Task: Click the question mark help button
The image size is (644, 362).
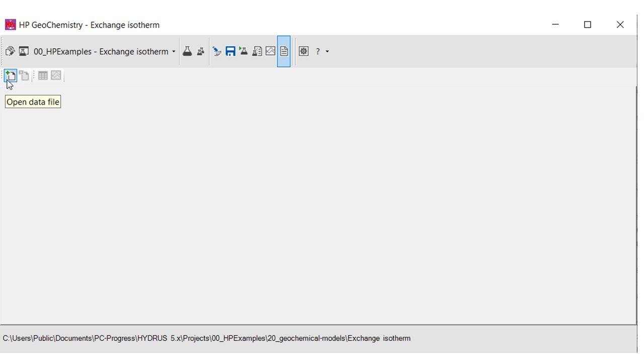Action: (317, 51)
